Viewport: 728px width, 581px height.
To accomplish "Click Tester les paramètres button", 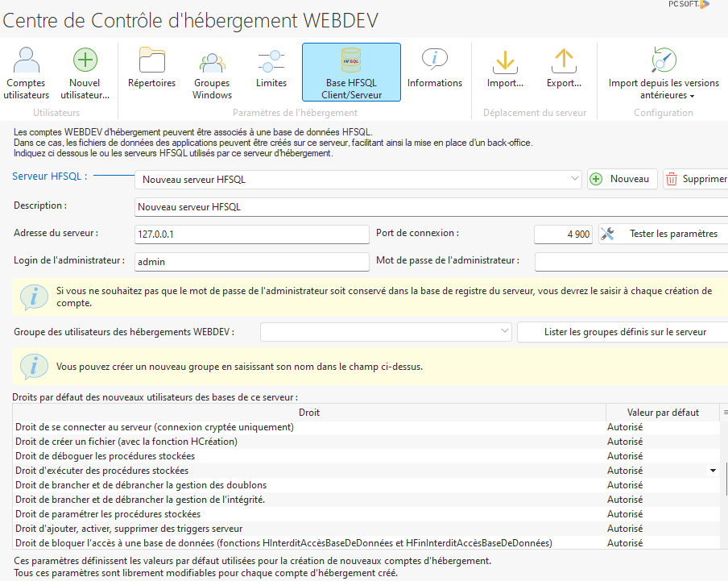I will coord(664,234).
